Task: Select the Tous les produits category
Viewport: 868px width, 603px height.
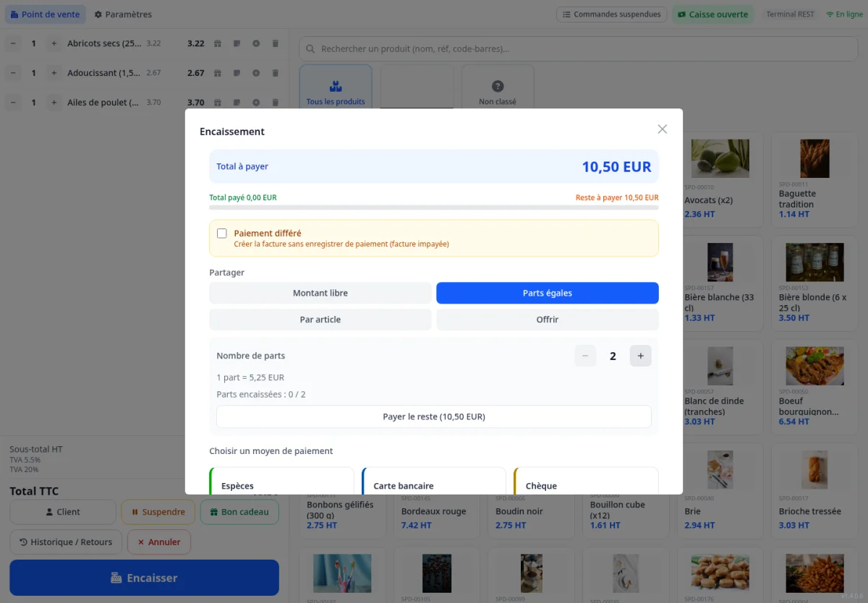Action: (336, 87)
